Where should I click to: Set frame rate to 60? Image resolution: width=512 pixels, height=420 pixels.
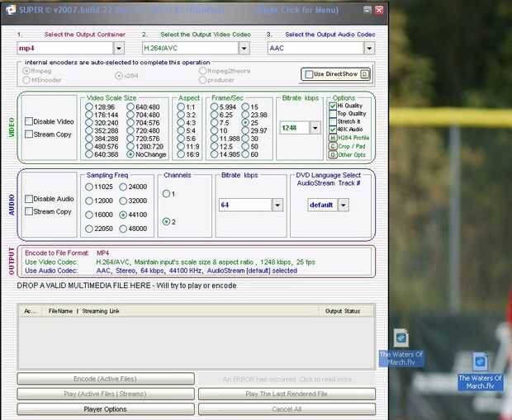pos(245,154)
